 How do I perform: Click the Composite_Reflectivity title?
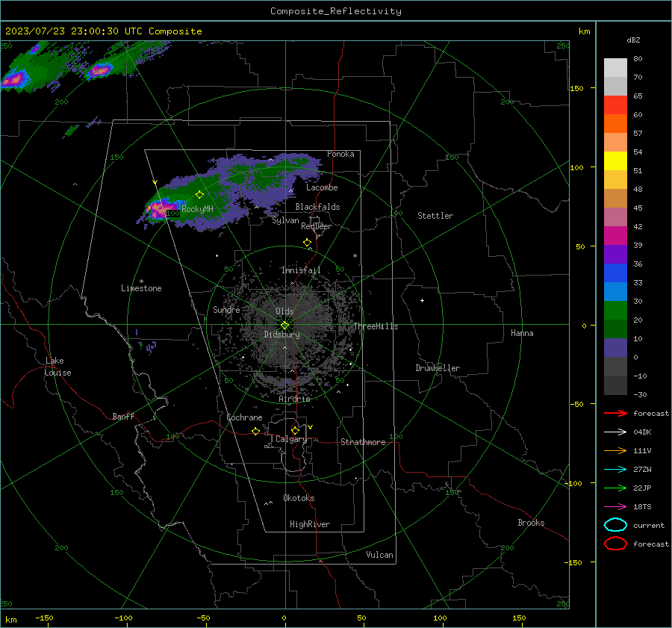(336, 11)
